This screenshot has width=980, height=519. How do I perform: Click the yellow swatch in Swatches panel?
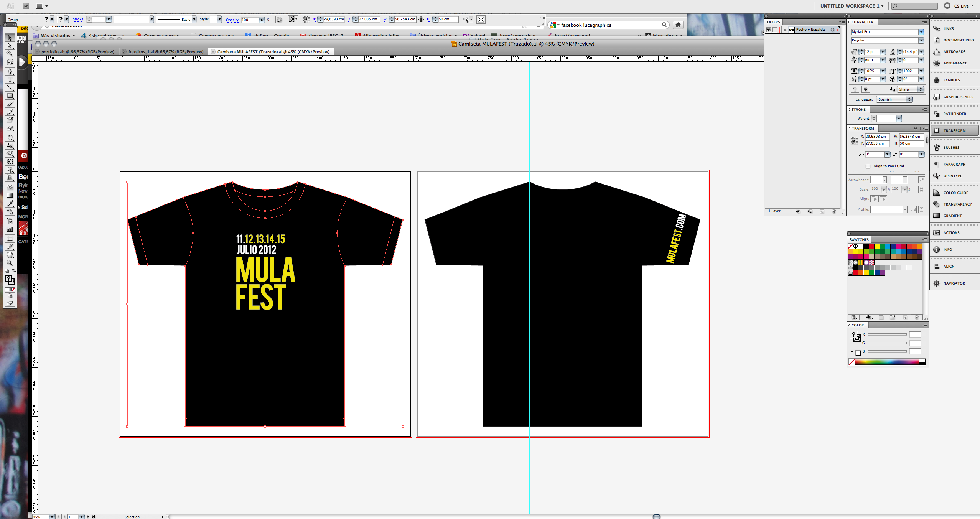(x=877, y=246)
